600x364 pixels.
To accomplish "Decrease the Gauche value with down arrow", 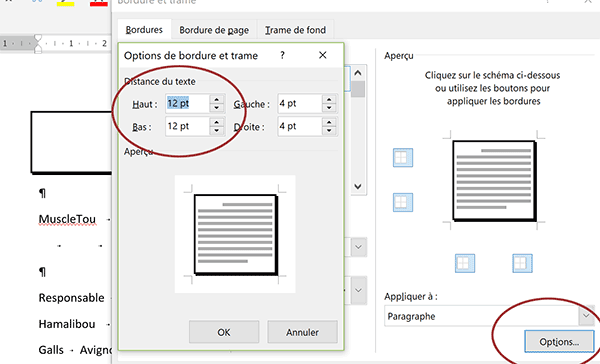I will pyautogui.click(x=329, y=108).
